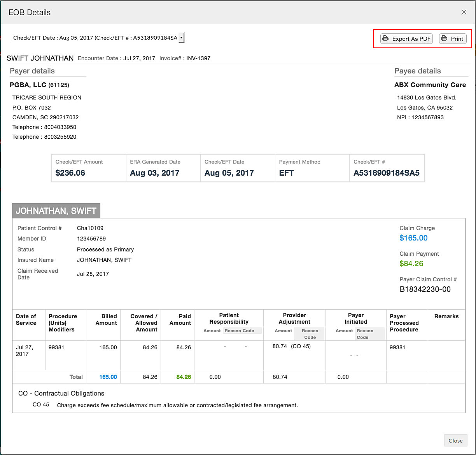Click the Patient Control # value Cha10109

(x=90, y=228)
